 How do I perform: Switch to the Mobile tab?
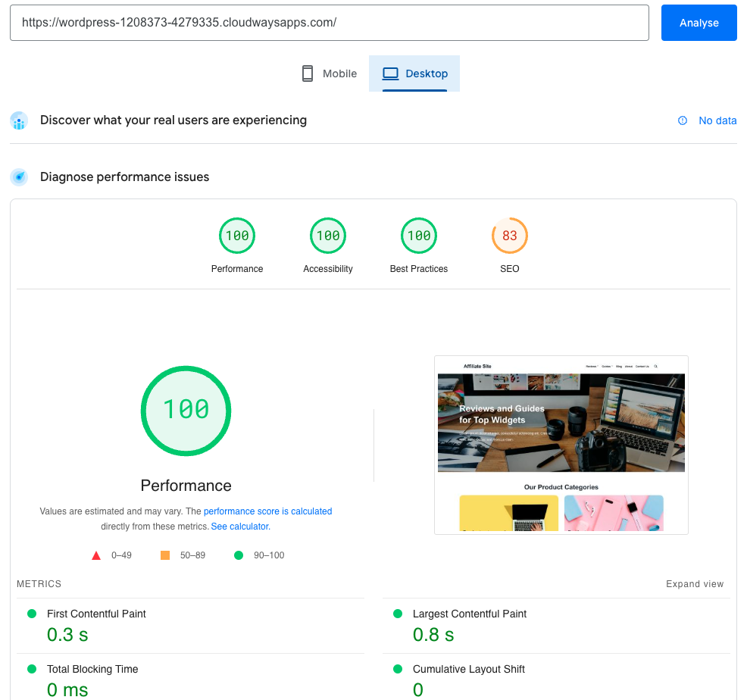pos(329,73)
